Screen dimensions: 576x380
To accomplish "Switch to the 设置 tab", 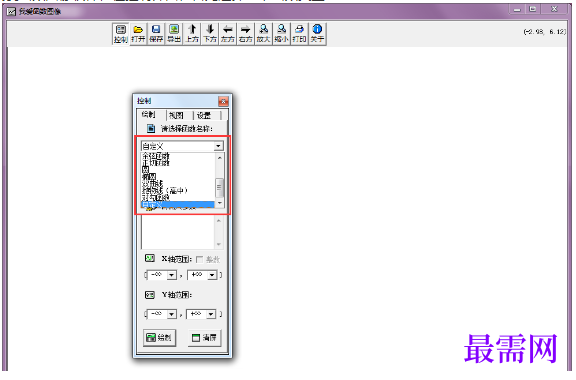I will coord(204,115).
